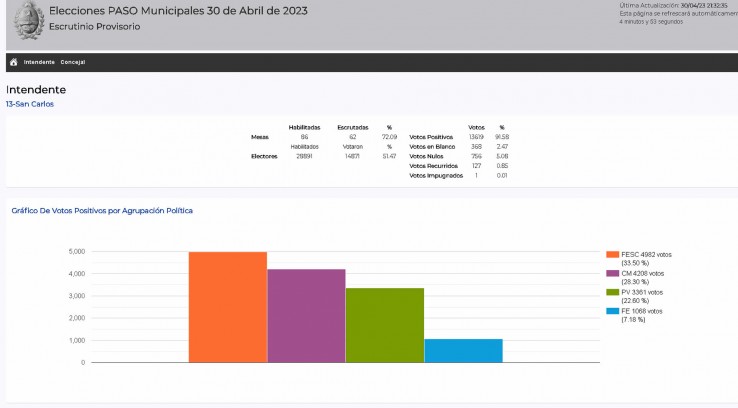Click the Última Actualización timestamp text
Image resolution: width=738 pixels, height=408 pixels.
point(677,5)
